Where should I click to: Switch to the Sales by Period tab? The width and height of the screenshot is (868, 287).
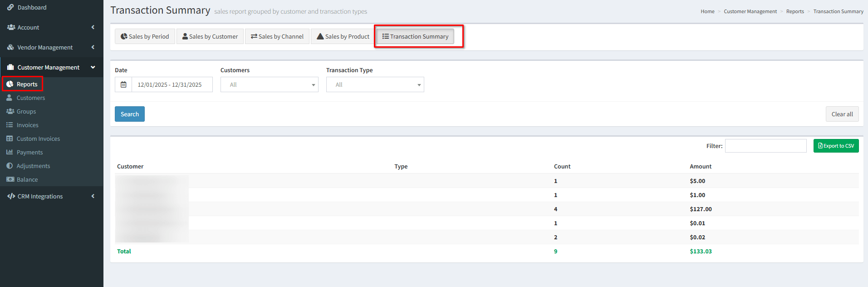[x=145, y=37]
